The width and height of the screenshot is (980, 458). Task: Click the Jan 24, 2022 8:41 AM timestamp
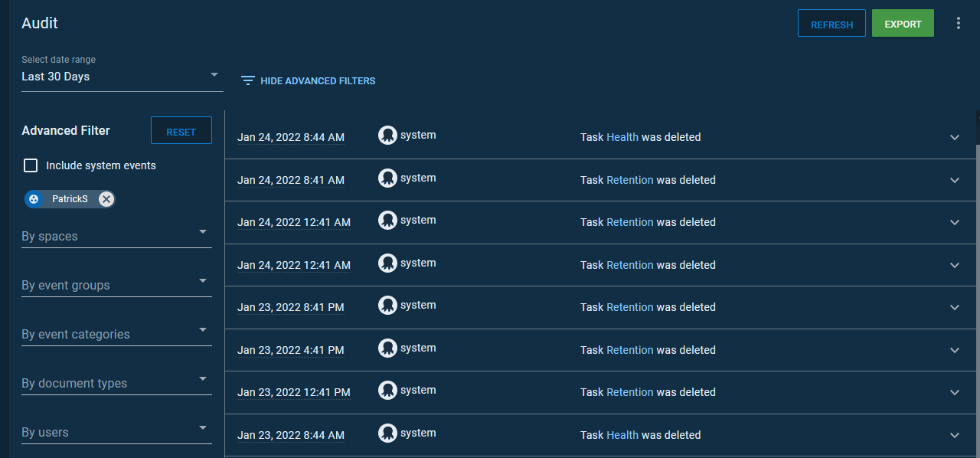point(291,180)
